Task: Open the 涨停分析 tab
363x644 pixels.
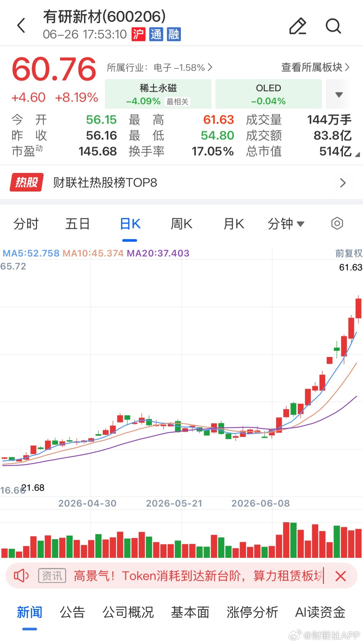Action: (x=252, y=612)
